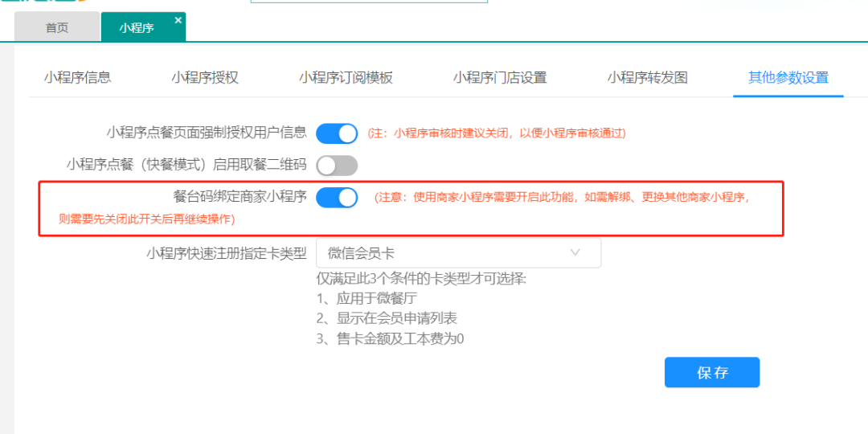The height and width of the screenshot is (434, 868).
Task: Switch to the 小程序转发图 tab
Action: tap(647, 78)
